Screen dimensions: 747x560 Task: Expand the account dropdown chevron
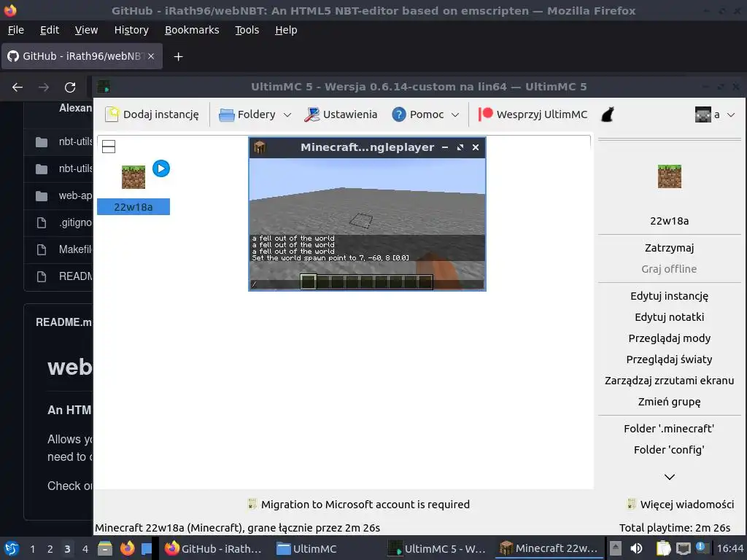click(731, 114)
